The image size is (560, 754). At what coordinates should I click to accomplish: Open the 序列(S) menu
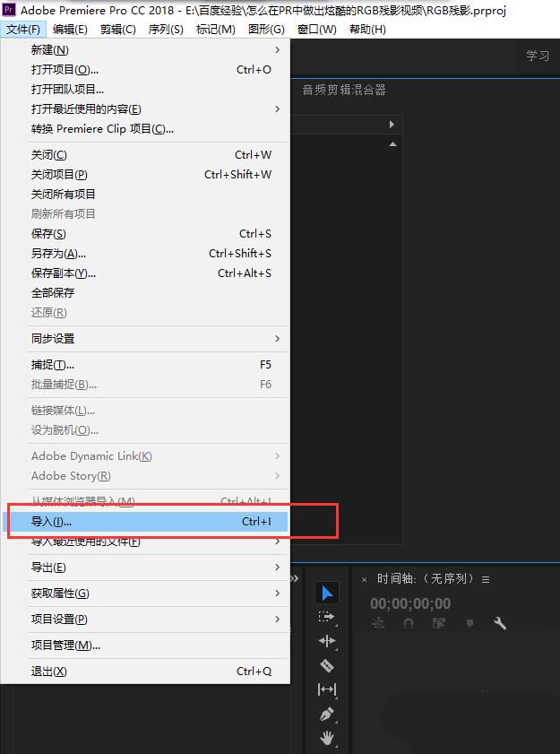pyautogui.click(x=166, y=30)
